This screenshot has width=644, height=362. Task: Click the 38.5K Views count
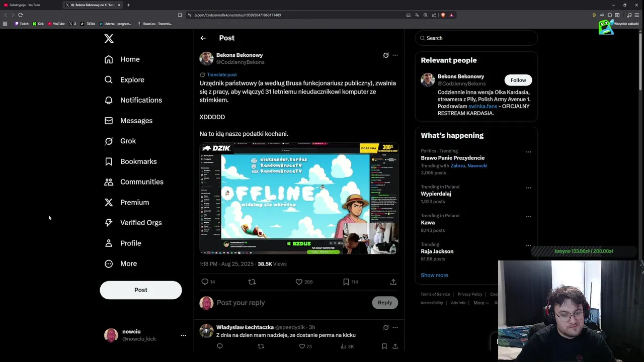click(x=272, y=264)
